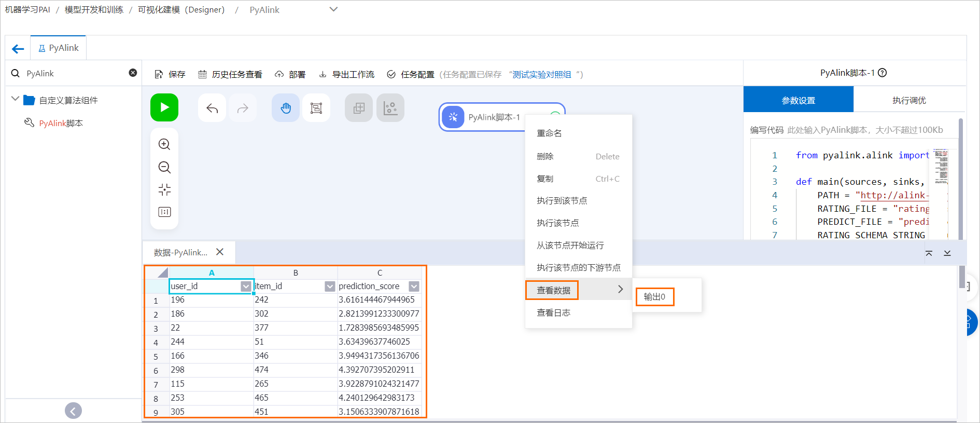Viewport: 980px width, 423px height.
Task: Collapse the left component sidebar
Action: pyautogui.click(x=73, y=411)
